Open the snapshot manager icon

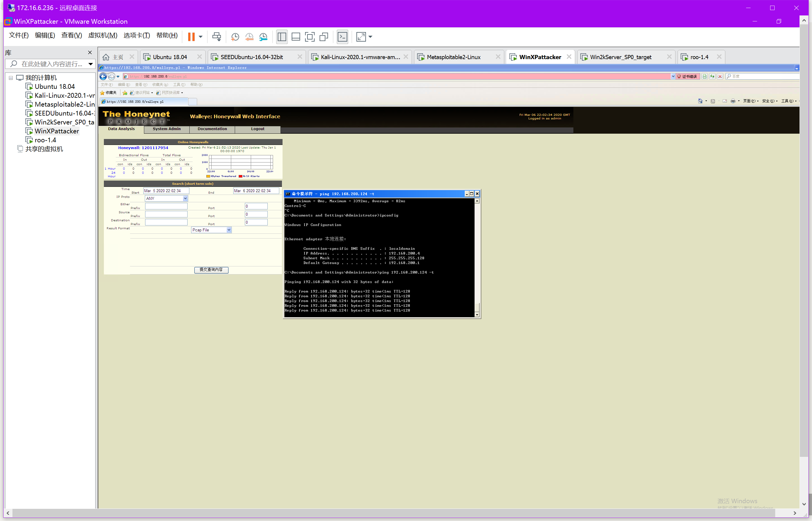263,37
